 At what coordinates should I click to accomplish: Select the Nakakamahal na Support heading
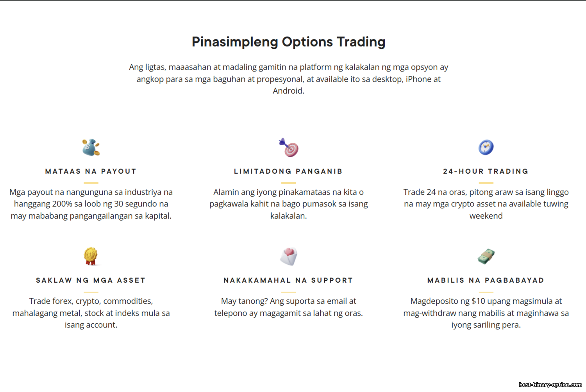click(x=288, y=280)
